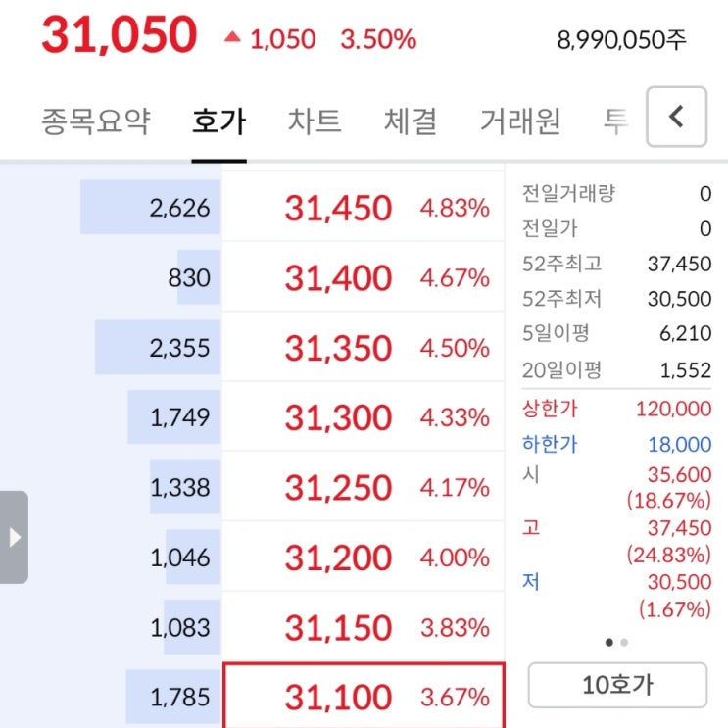Select the 호가 tab
The height and width of the screenshot is (728, 728).
(219, 121)
